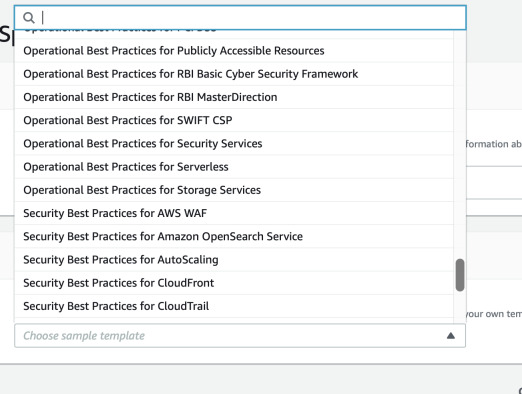Select Security Best Practices for CloudFront

[x=234, y=283]
